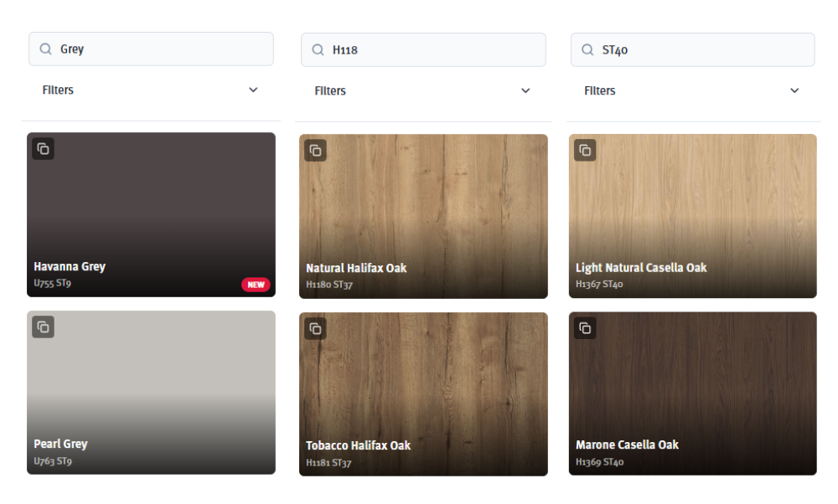Click the search icon beside 'ST40'
Screen dimensions: 838x504
587,49
